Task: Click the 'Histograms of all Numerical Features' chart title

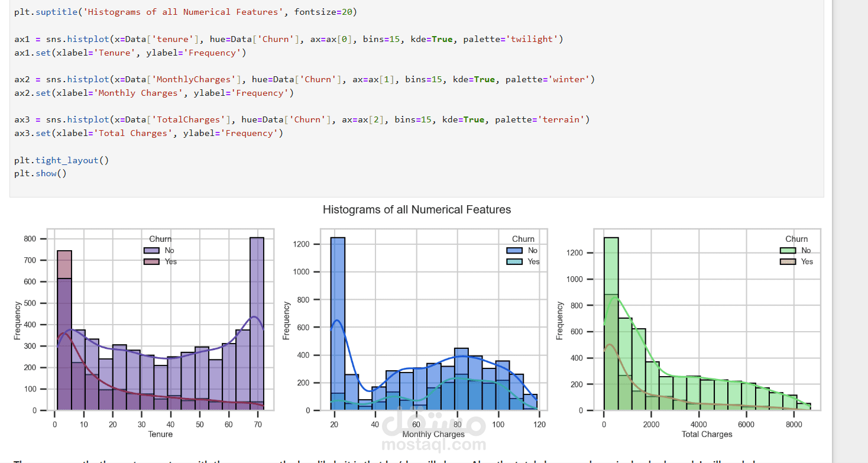Action: point(417,209)
